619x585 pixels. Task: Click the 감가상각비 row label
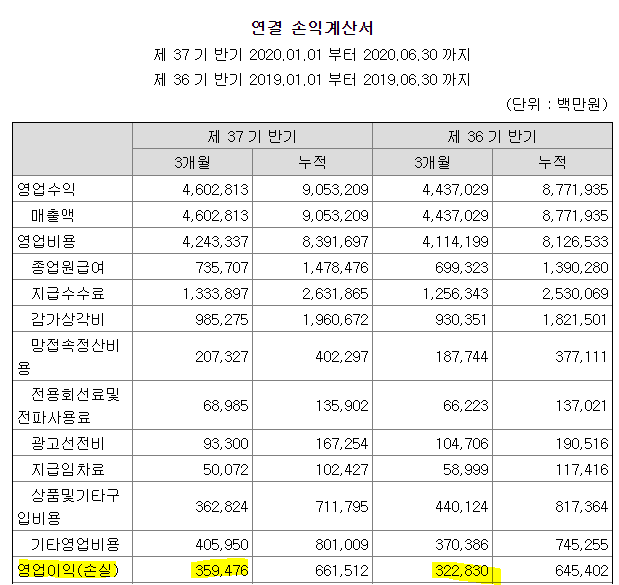[68, 320]
